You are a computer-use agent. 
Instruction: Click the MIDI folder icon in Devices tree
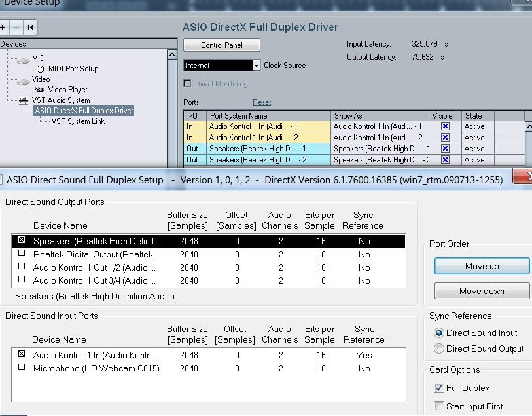[23, 60]
